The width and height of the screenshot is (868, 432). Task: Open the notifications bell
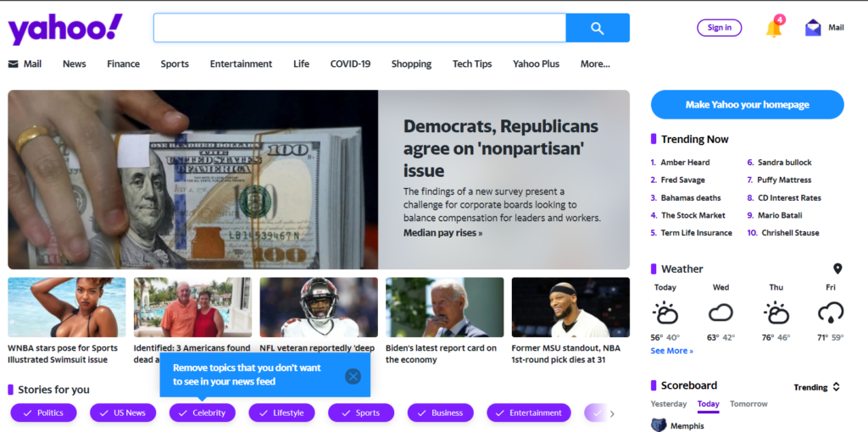click(774, 28)
